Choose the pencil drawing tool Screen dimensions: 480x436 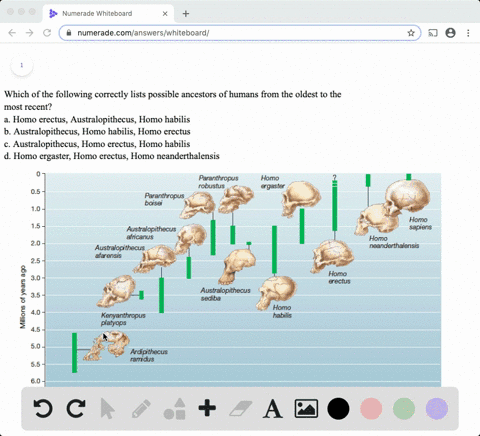[141, 409]
